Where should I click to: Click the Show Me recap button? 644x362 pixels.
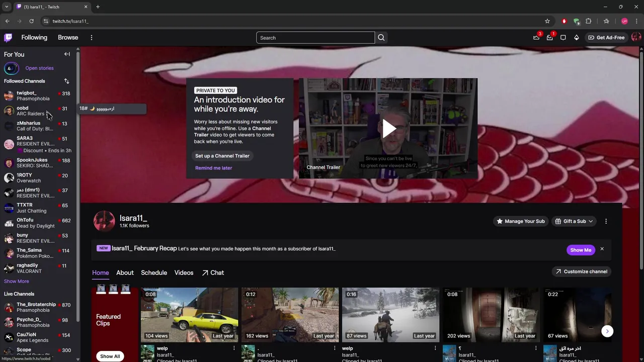pyautogui.click(x=580, y=250)
